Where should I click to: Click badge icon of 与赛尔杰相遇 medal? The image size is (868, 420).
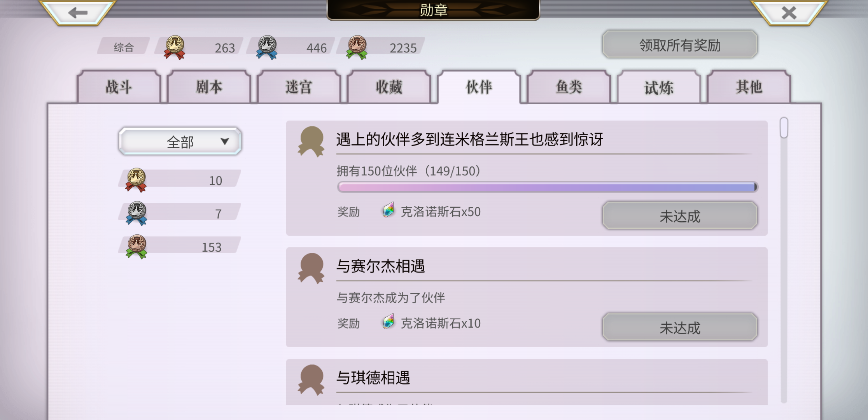click(311, 268)
